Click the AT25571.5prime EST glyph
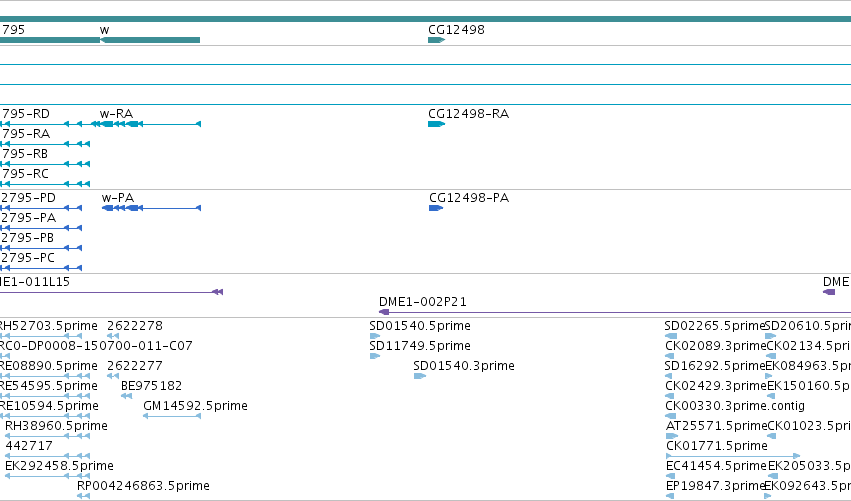 pos(672,436)
